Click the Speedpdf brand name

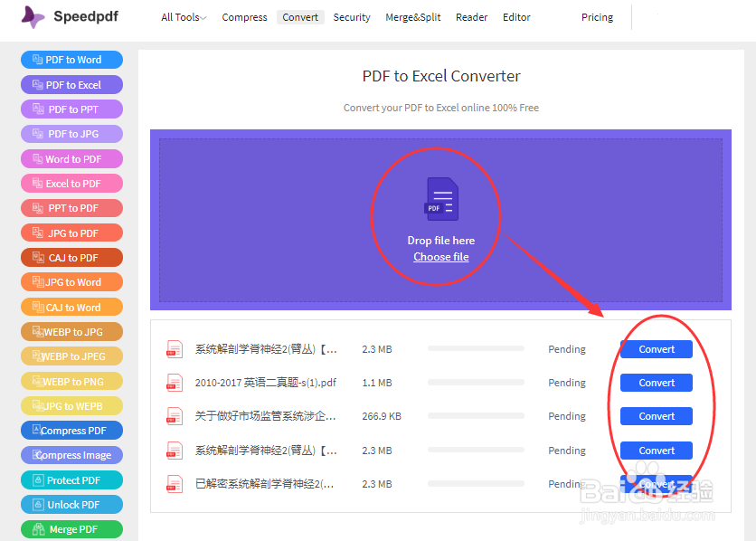(x=86, y=16)
